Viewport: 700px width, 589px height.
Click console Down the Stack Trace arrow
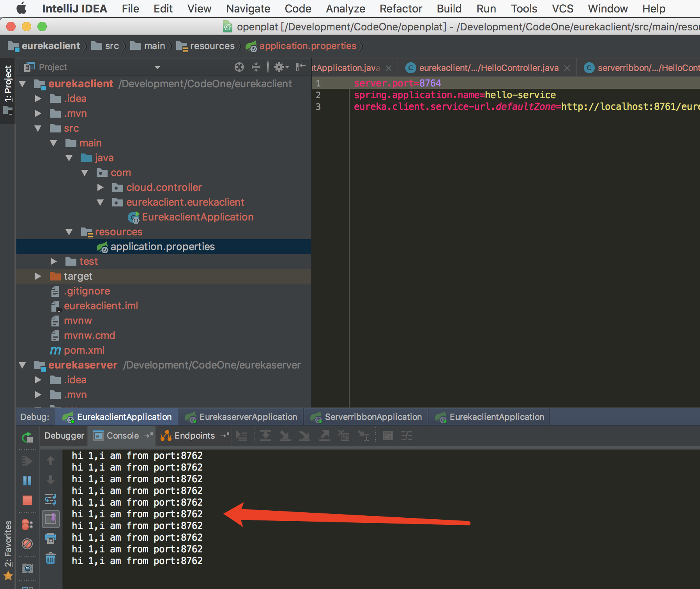point(51,480)
